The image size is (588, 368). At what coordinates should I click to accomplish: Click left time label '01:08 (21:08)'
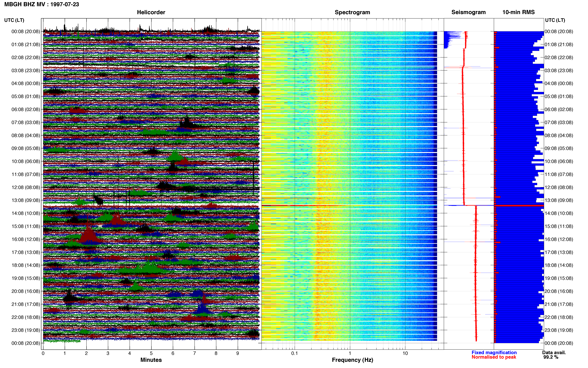[x=26, y=45]
